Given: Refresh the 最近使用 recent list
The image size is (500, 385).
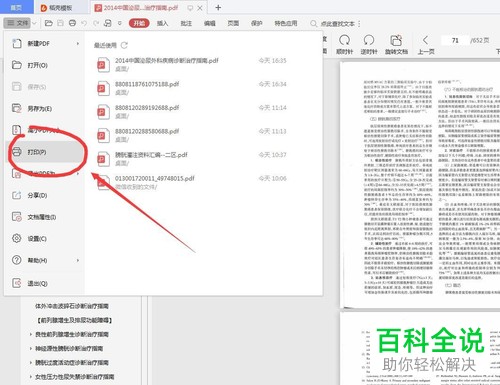Looking at the screenshot, I should pos(124,45).
